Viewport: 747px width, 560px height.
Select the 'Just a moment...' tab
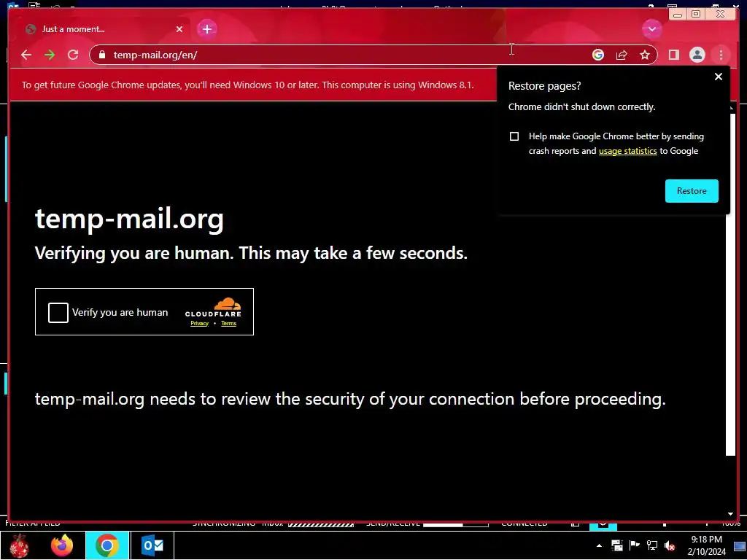tap(104, 29)
